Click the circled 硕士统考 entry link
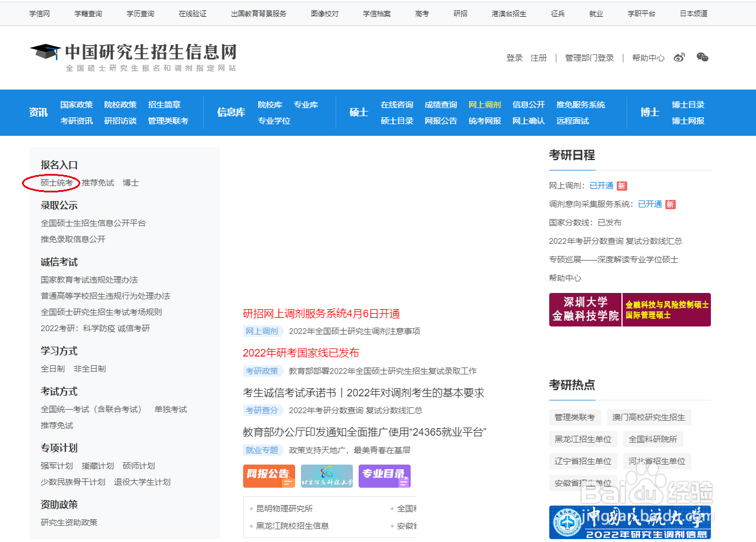This screenshot has width=756, height=542. point(51,182)
